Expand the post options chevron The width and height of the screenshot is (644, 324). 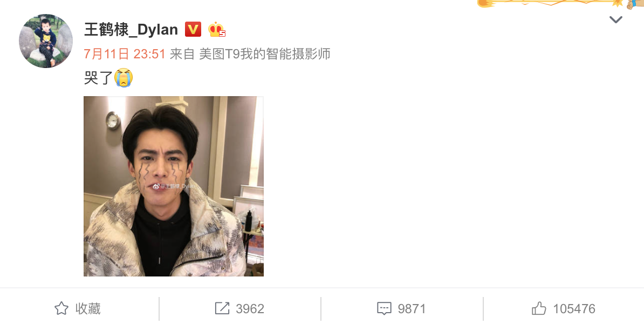615,19
